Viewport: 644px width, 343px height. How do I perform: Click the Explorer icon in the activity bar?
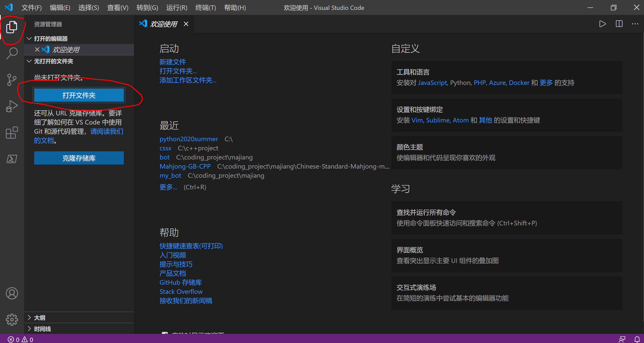click(12, 27)
